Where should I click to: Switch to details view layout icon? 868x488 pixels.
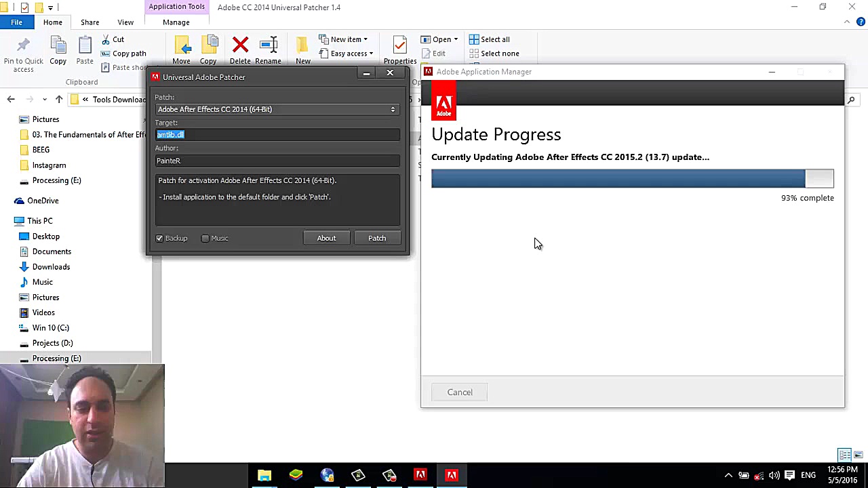[x=845, y=455]
